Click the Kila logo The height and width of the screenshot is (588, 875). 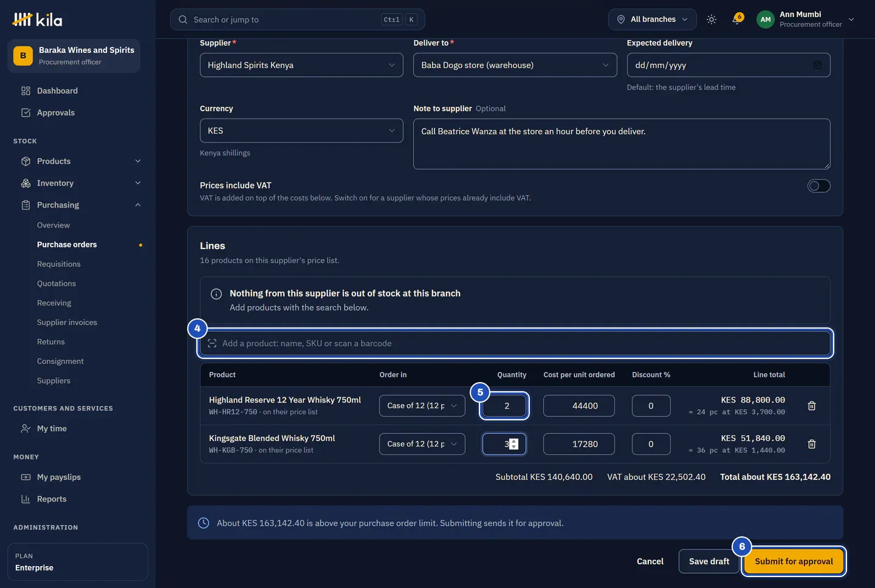(38, 19)
